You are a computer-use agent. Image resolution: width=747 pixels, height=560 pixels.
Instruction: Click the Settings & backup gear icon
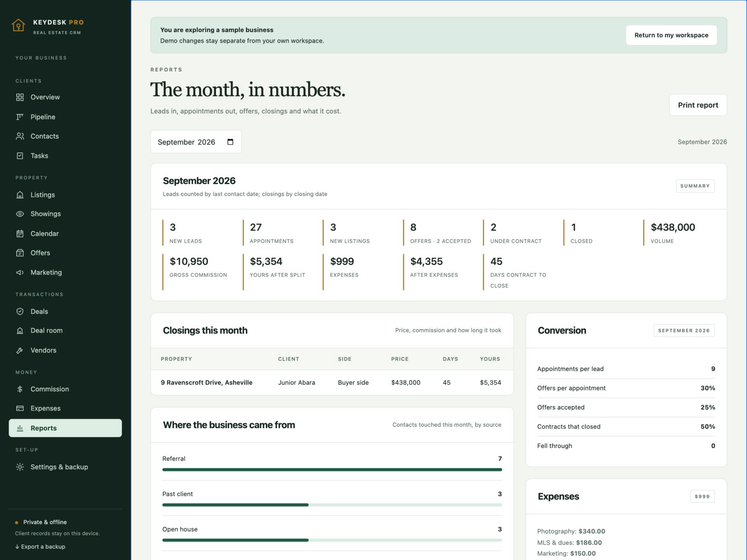[20, 467]
